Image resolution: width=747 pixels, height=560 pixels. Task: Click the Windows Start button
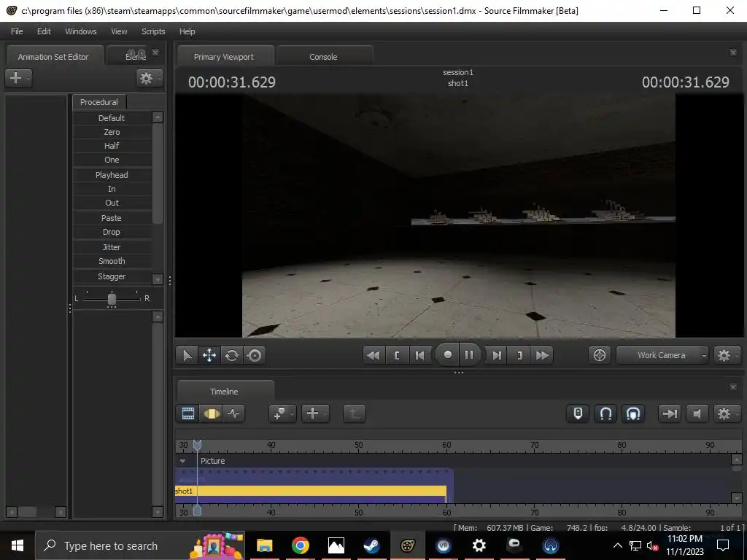[x=18, y=545]
